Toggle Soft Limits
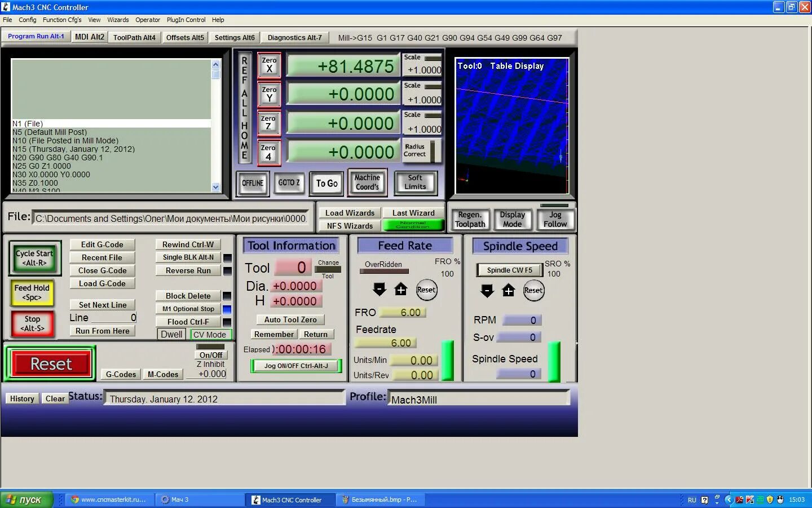The image size is (812, 508). tap(415, 182)
